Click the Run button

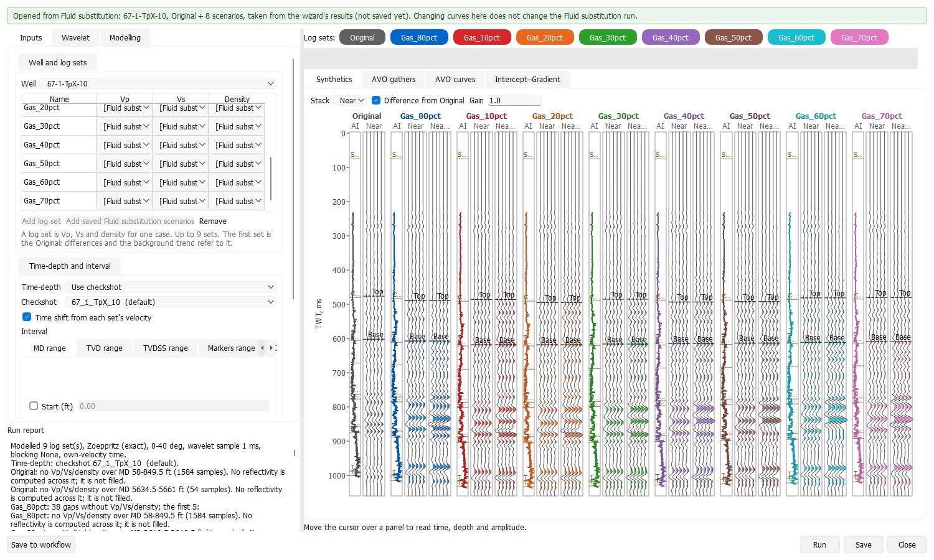[819, 544]
